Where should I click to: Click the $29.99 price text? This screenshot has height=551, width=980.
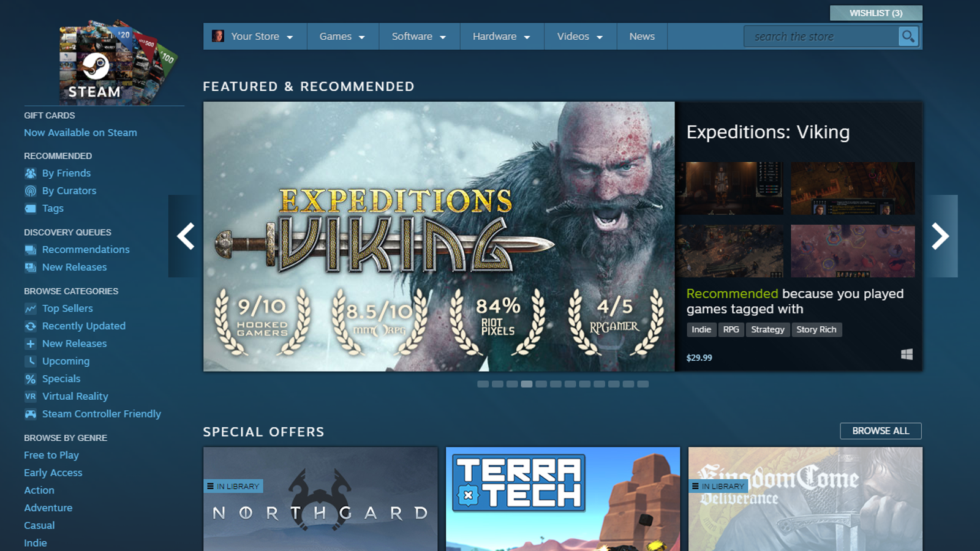pyautogui.click(x=699, y=358)
